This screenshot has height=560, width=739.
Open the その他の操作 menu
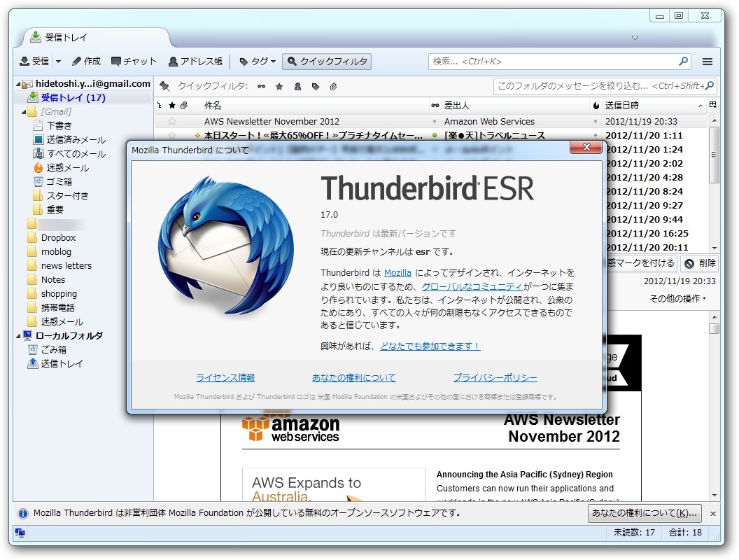click(676, 299)
